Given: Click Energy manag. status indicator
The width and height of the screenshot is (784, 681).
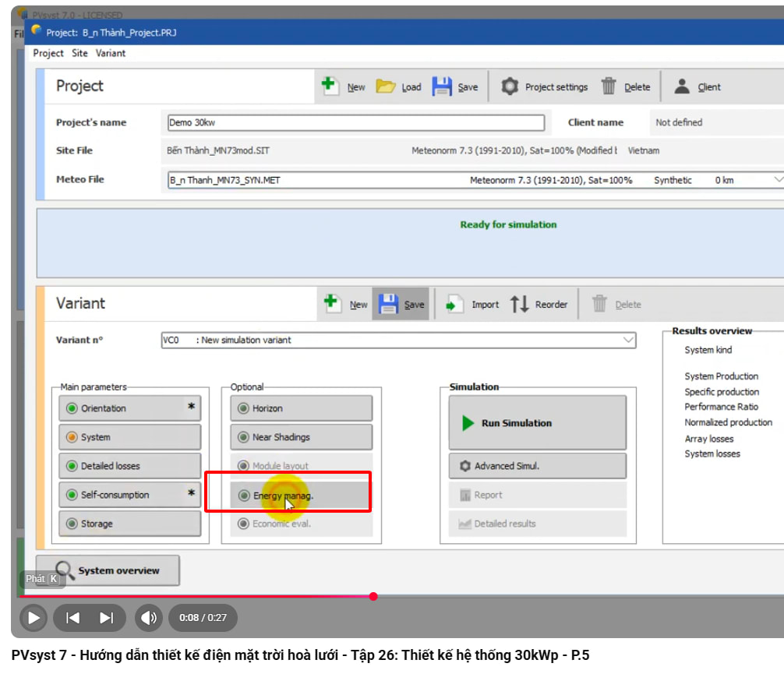Looking at the screenshot, I should [x=244, y=496].
